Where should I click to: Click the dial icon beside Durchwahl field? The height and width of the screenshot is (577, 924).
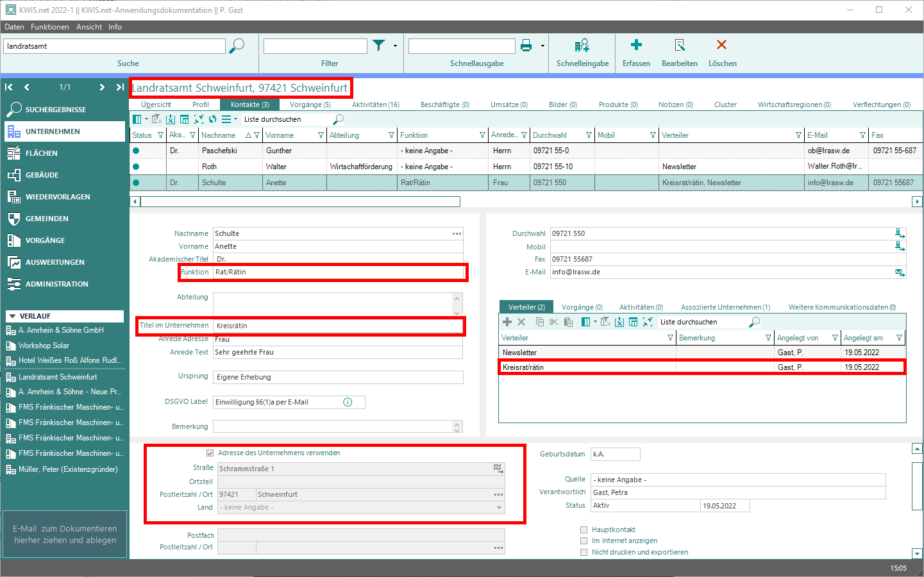900,233
